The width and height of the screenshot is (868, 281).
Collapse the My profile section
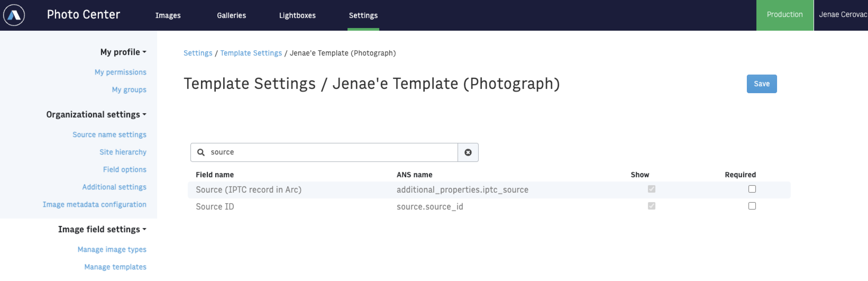pos(123,52)
